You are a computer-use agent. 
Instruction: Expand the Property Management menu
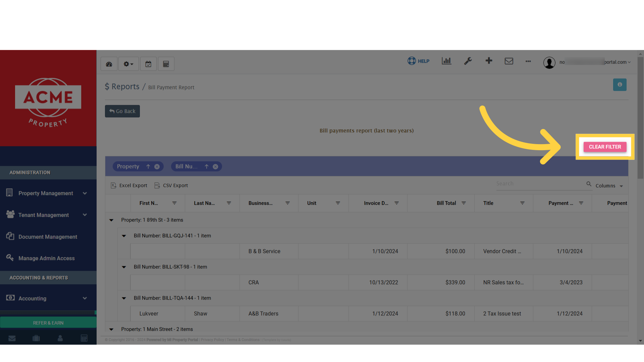click(48, 193)
